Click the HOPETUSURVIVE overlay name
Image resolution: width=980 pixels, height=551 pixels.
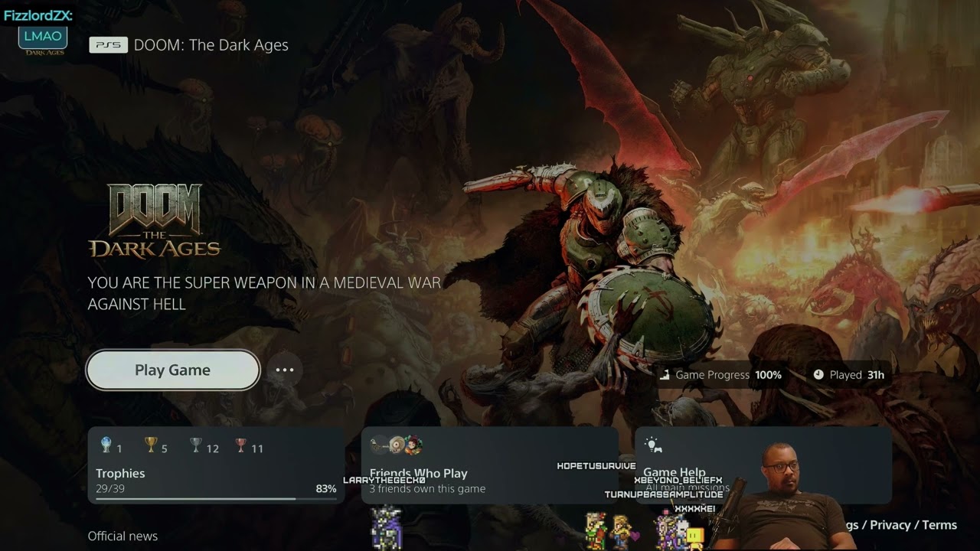click(596, 466)
